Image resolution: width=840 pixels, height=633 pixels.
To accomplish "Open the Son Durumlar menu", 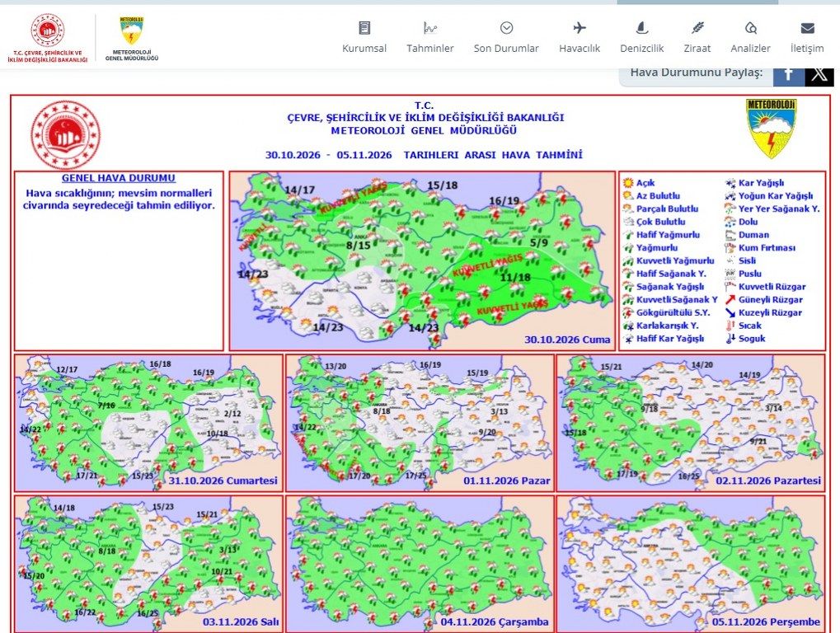I will pyautogui.click(x=506, y=36).
